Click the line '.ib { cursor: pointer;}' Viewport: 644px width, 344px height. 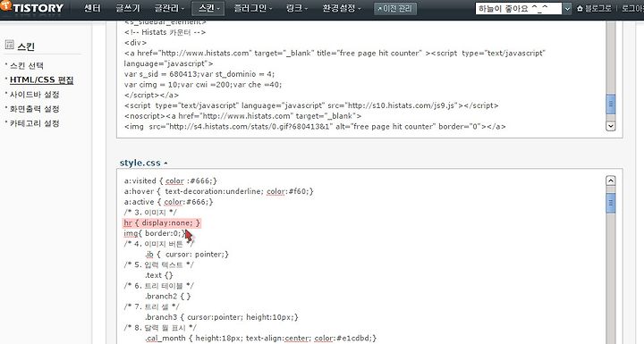coord(187,254)
